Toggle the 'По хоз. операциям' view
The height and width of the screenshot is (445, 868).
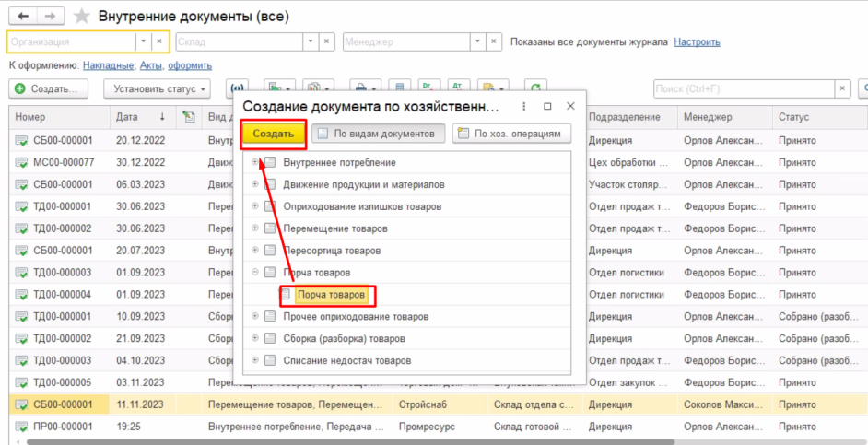(511, 134)
